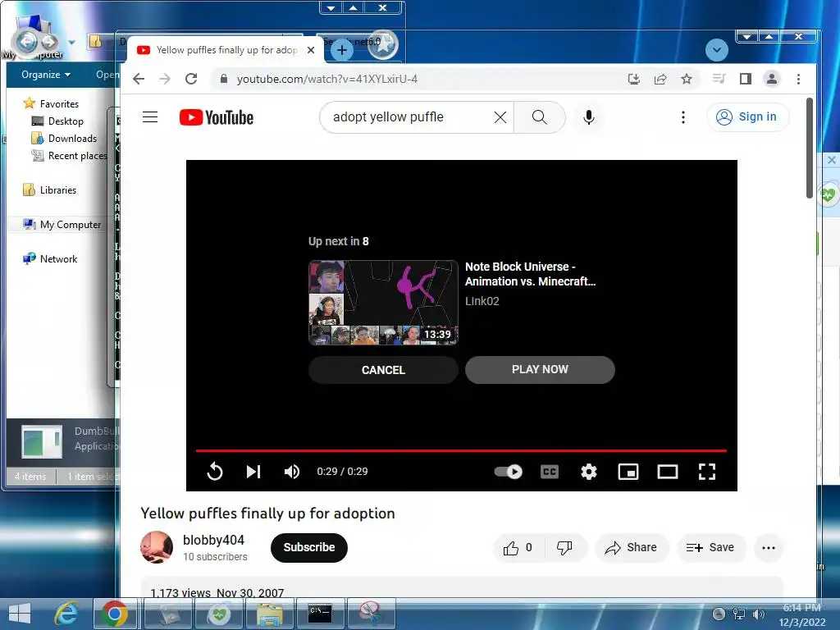Image resolution: width=840 pixels, height=630 pixels.
Task: Open YouTube settings three-dot menu
Action: (683, 117)
